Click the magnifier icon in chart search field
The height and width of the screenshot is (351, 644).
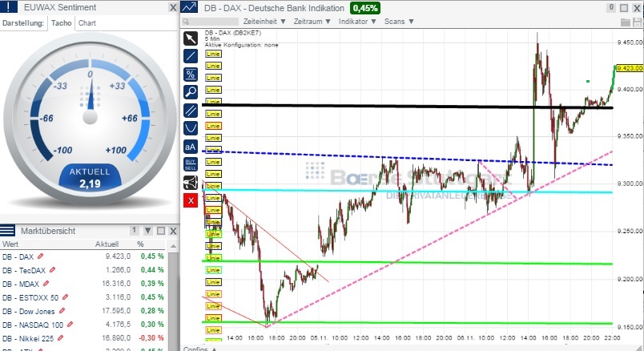tap(186, 22)
